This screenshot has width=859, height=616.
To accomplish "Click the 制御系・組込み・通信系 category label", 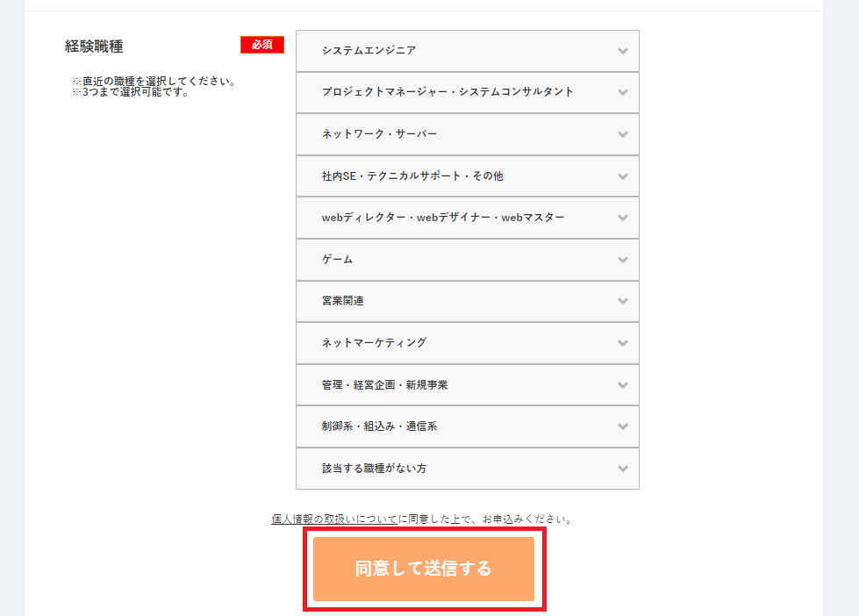I will [379, 426].
